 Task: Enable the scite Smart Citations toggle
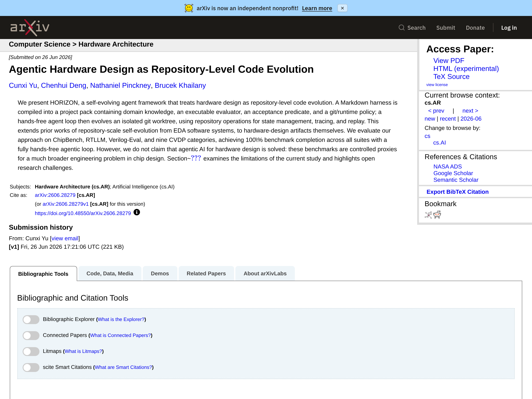click(x=31, y=367)
